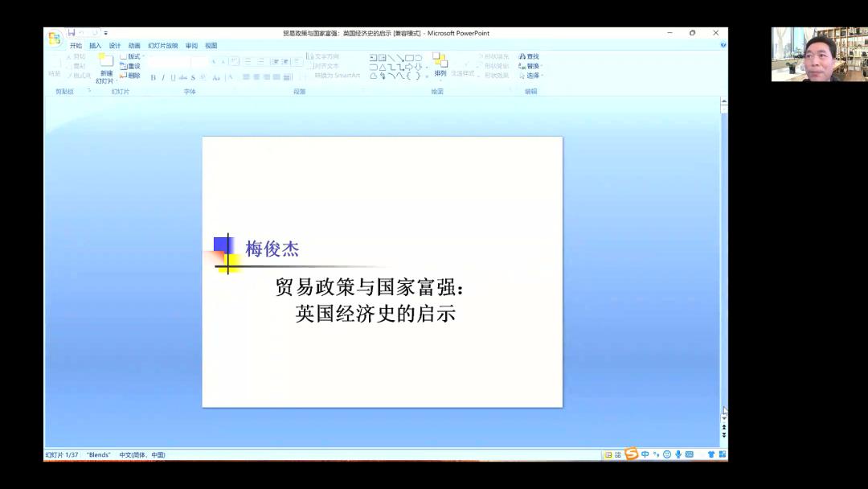
Task: Open the 替换 replace dropdown
Action: [530, 66]
